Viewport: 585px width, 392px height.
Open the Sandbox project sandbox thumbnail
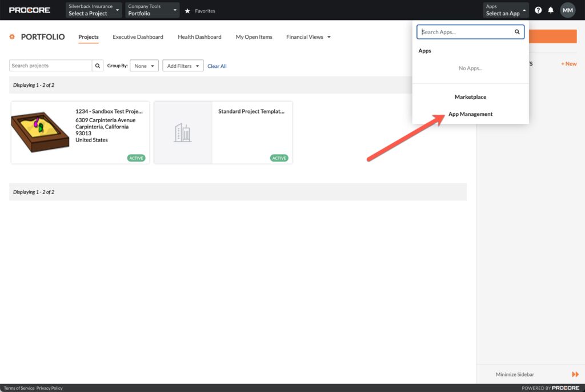pos(41,132)
